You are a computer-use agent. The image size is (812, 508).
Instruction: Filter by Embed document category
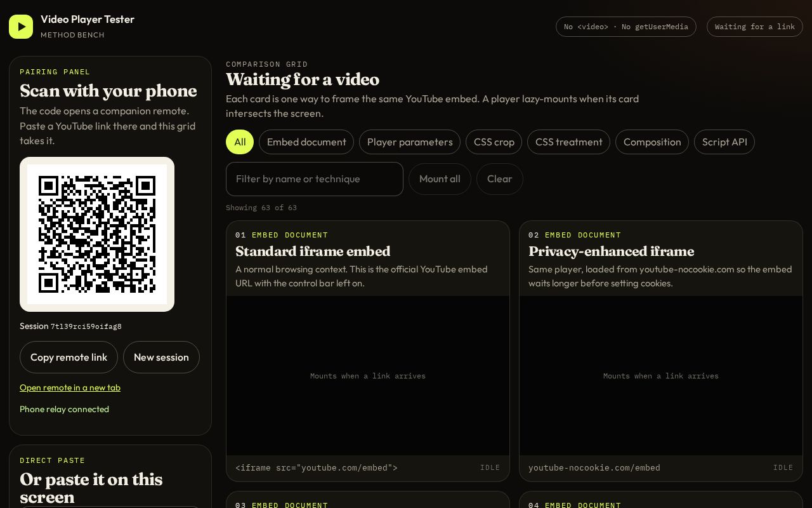(306, 142)
